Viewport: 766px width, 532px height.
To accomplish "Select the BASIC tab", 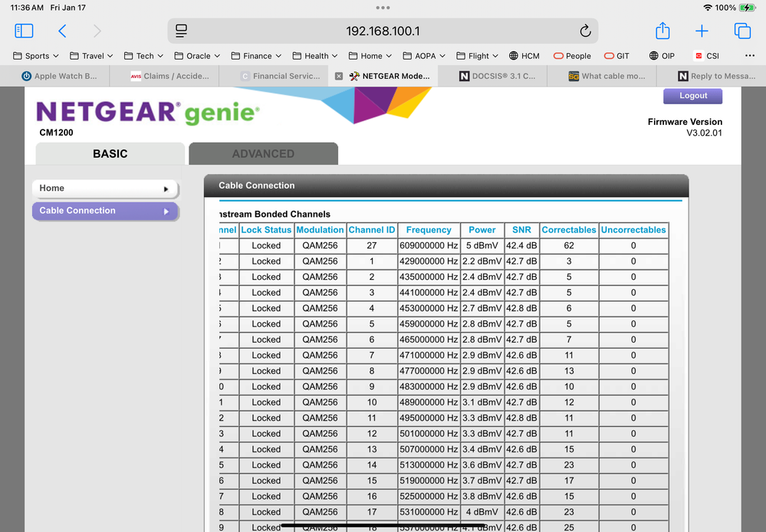I will click(110, 153).
